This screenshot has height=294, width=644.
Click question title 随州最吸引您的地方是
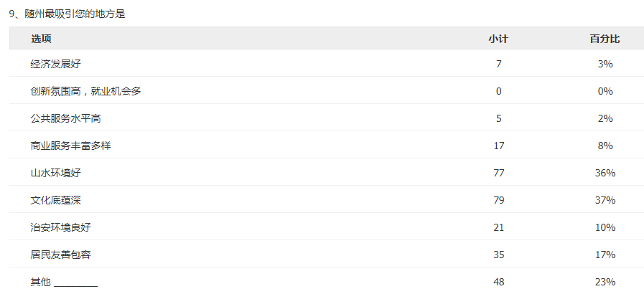pyautogui.click(x=75, y=14)
